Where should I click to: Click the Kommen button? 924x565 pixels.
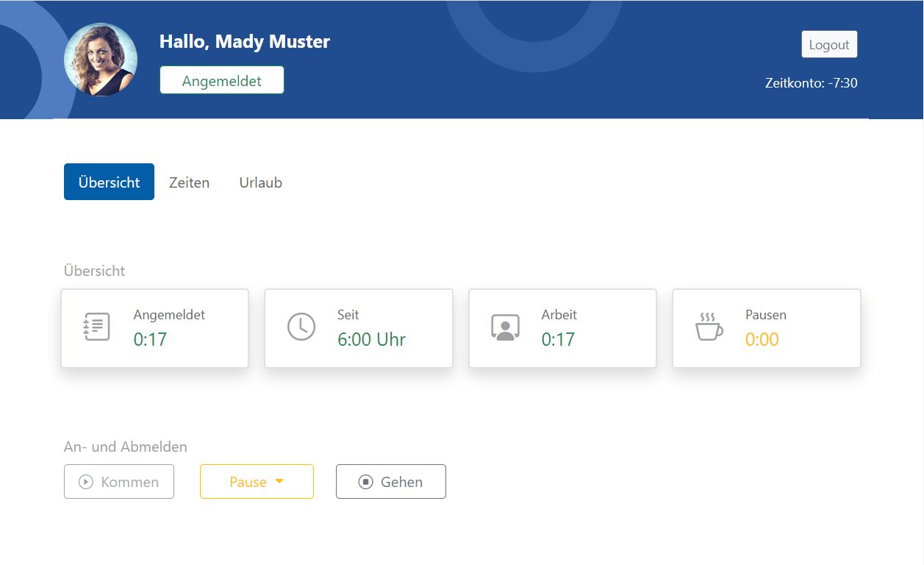click(119, 482)
